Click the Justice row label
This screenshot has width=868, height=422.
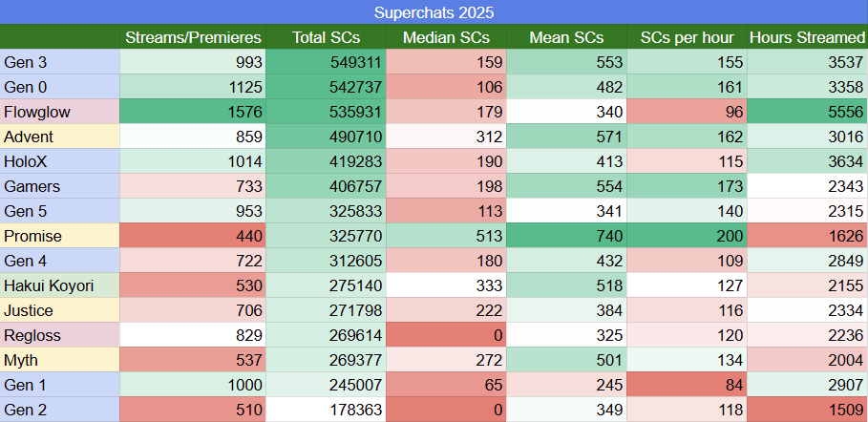point(60,310)
